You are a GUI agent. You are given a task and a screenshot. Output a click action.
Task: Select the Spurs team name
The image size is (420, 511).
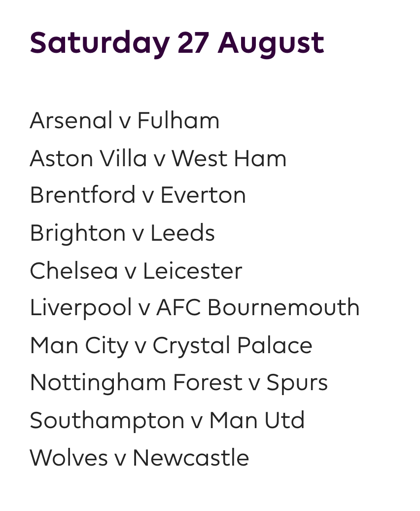tap(297, 383)
